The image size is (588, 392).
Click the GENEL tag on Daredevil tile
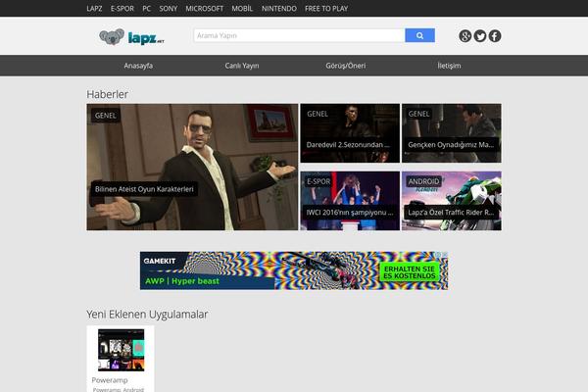[318, 114]
